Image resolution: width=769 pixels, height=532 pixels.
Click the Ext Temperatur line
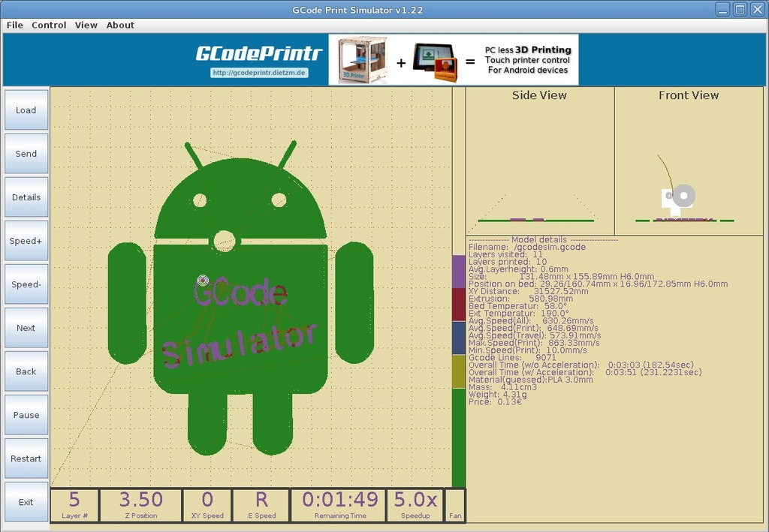point(518,313)
